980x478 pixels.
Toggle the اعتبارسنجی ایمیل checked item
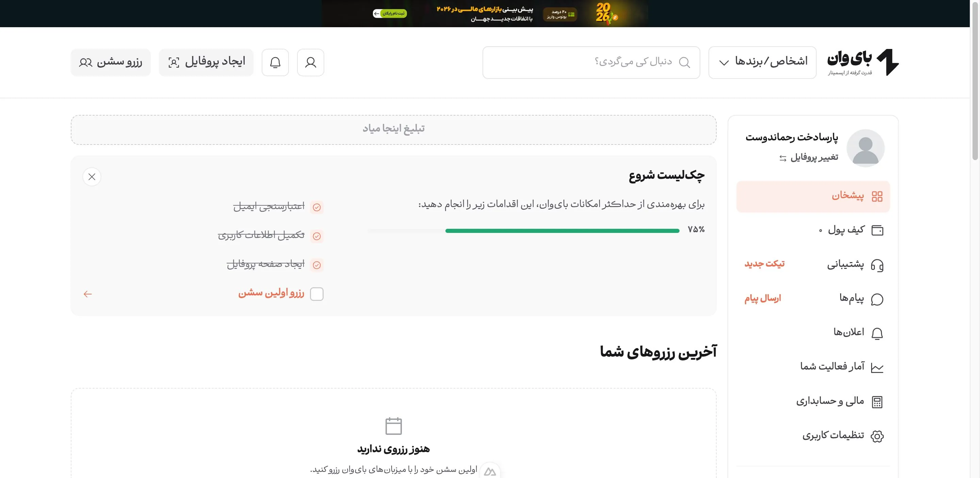tap(316, 207)
